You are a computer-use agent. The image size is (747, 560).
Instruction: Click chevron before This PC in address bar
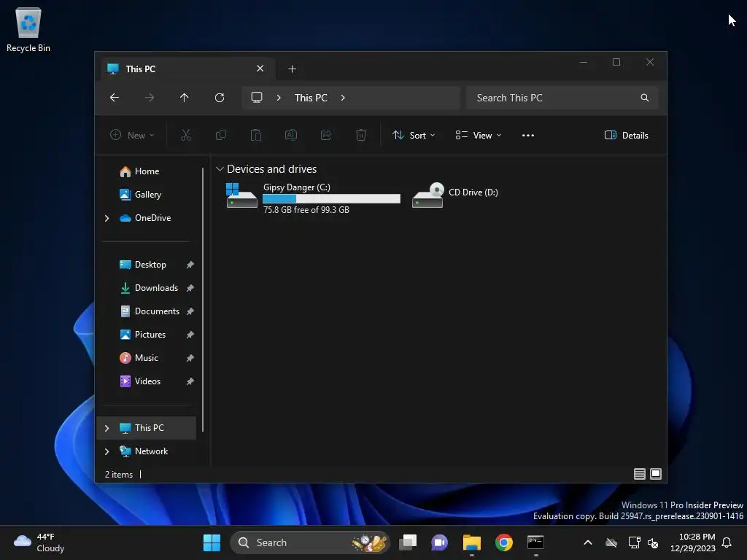[x=279, y=98]
